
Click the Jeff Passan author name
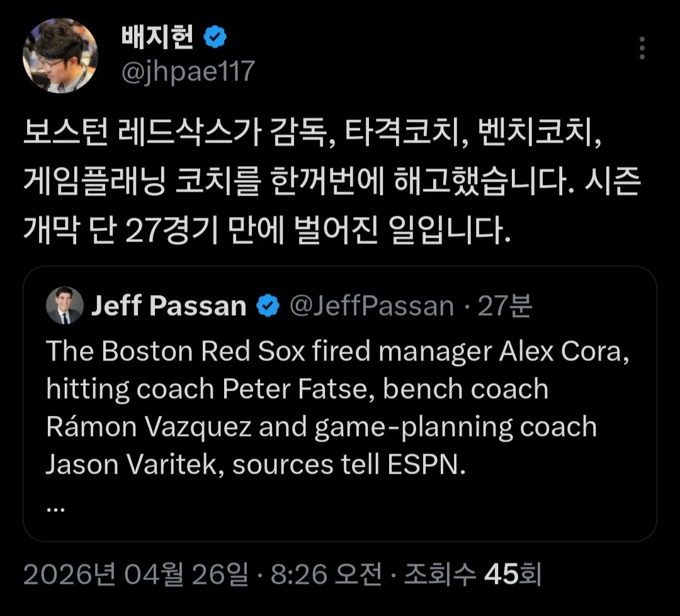pos(169,306)
